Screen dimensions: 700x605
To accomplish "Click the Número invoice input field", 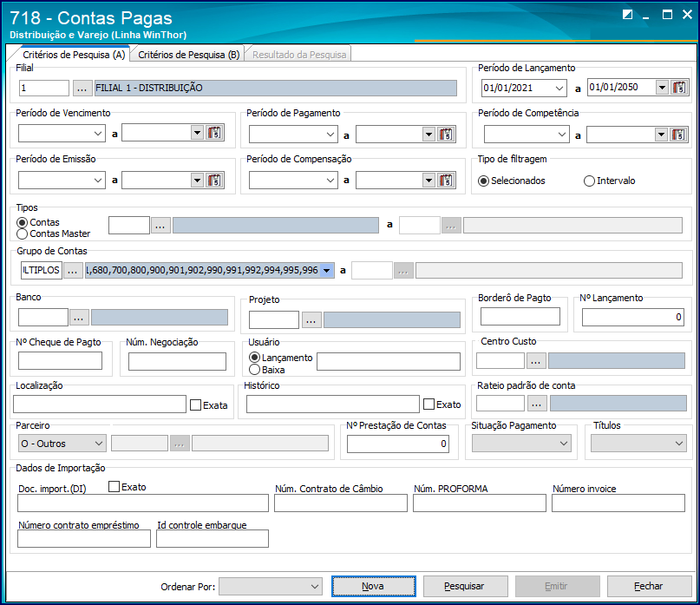I will (618, 503).
